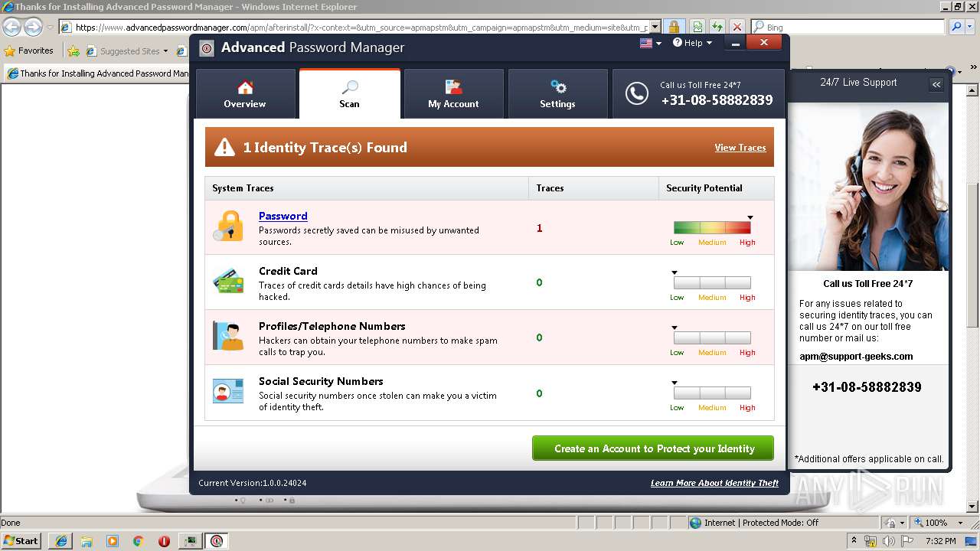
Task: Click the Profiles/Telephone Numbers icon
Action: point(228,336)
